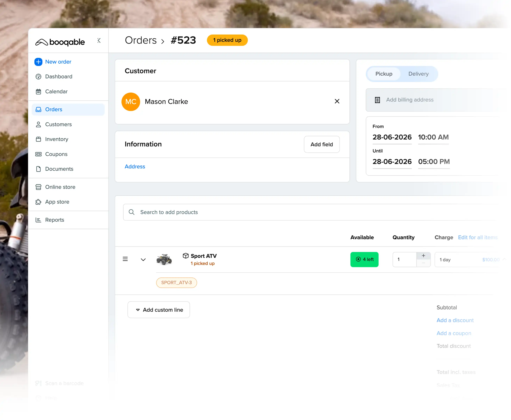511x420 pixels.
Task: Click the SPORT_ATV-3 stock item tag
Action: pos(176,283)
